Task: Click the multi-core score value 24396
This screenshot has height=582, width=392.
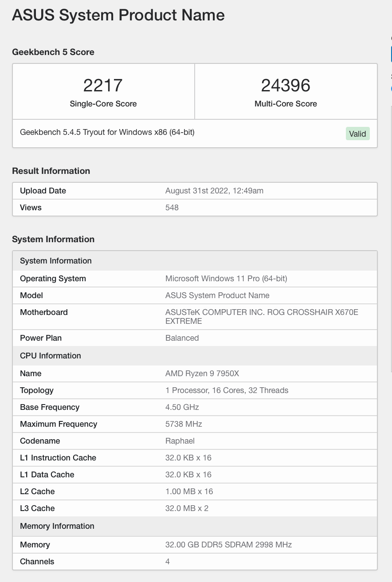Action: [x=286, y=85]
